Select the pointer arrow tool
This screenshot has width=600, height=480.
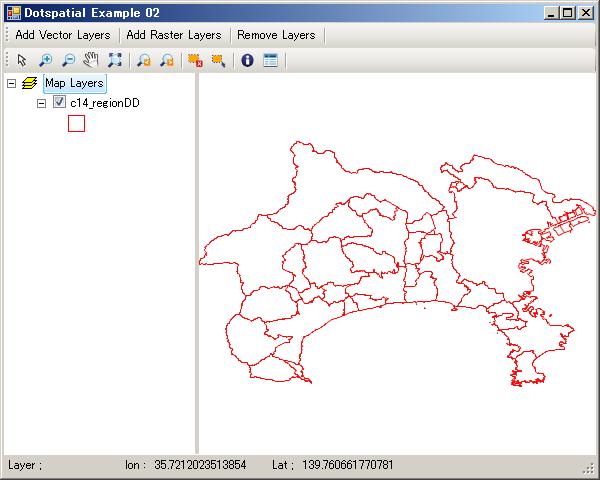[22, 60]
